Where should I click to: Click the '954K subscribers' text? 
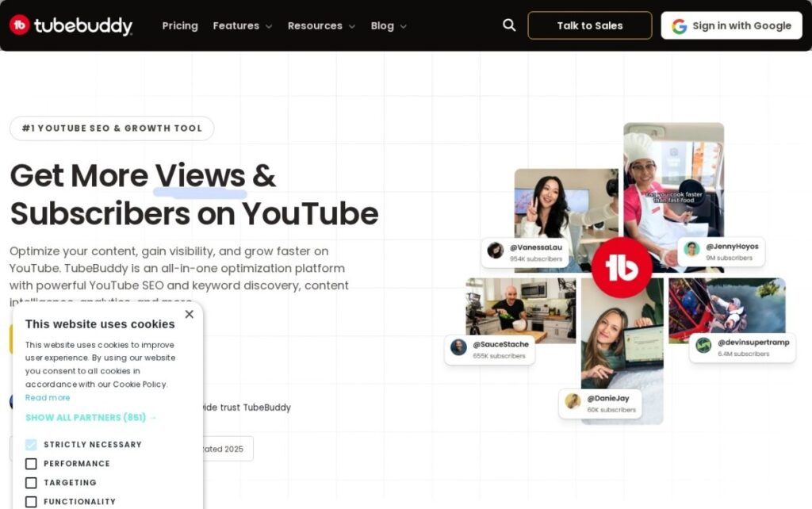pos(535,259)
